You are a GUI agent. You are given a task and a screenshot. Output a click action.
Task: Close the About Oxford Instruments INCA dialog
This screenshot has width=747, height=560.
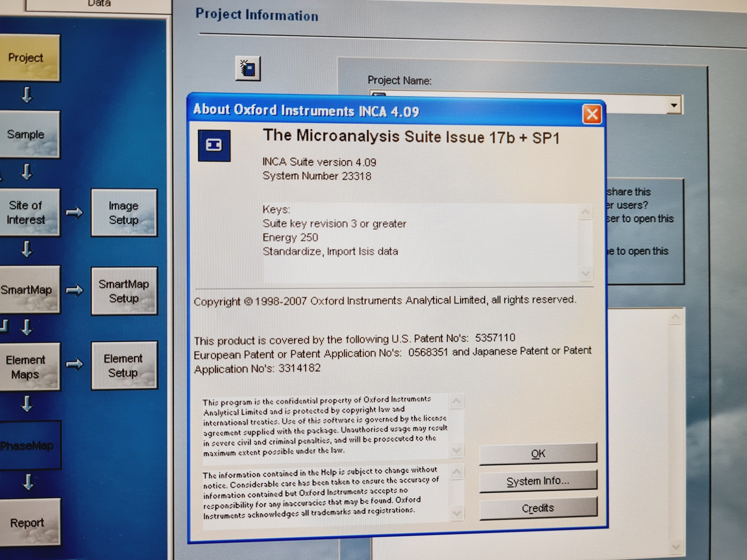[591, 115]
